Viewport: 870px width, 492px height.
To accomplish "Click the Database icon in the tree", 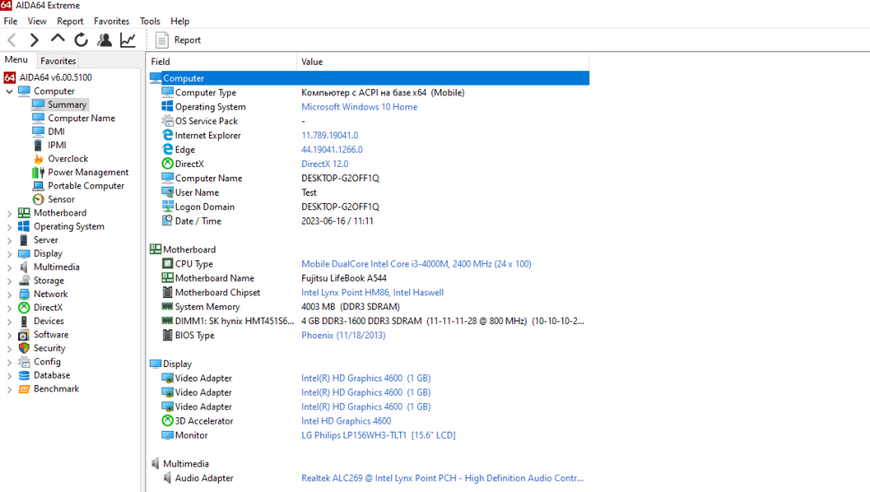I will click(x=24, y=376).
